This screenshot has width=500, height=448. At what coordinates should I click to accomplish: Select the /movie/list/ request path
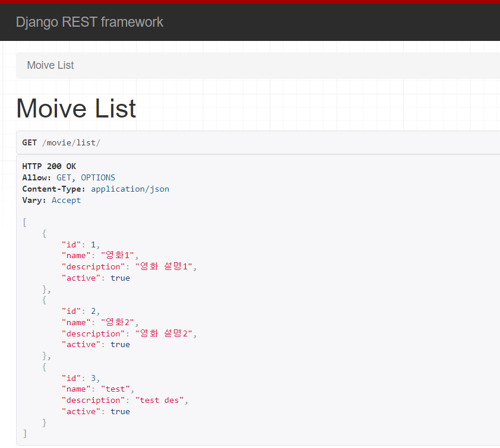(x=71, y=142)
